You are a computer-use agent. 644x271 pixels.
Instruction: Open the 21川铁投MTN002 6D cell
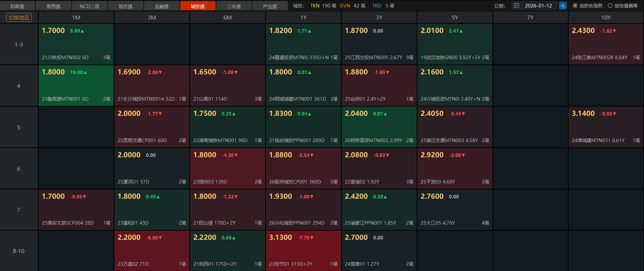point(76,44)
